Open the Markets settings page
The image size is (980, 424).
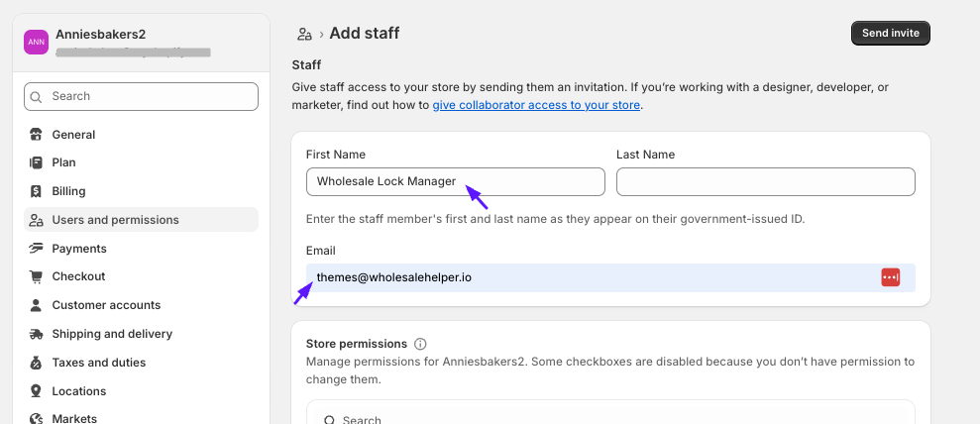[x=74, y=418]
